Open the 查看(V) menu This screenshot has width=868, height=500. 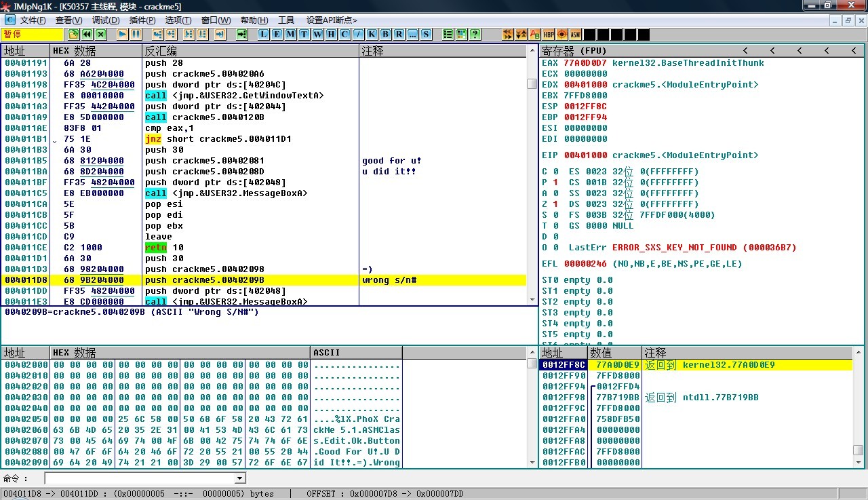point(68,20)
